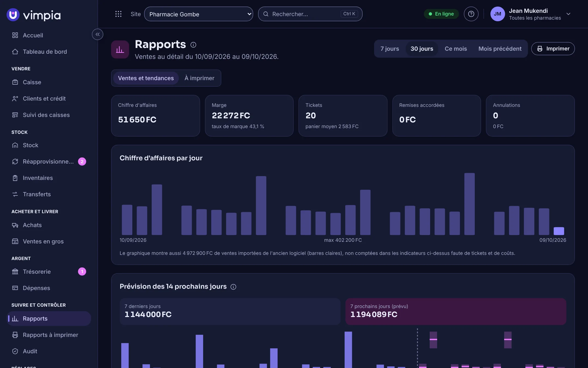The height and width of the screenshot is (368, 588).
Task: Open Accueil in the sidebar
Action: 49,35
